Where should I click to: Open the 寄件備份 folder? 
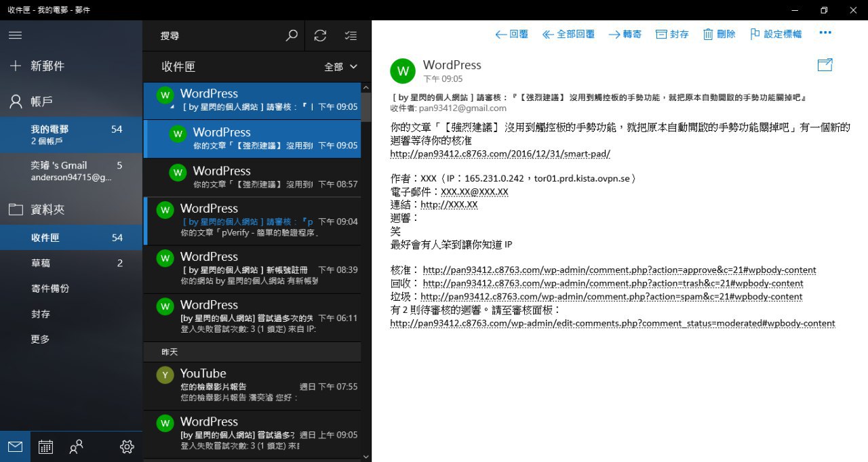click(x=50, y=288)
